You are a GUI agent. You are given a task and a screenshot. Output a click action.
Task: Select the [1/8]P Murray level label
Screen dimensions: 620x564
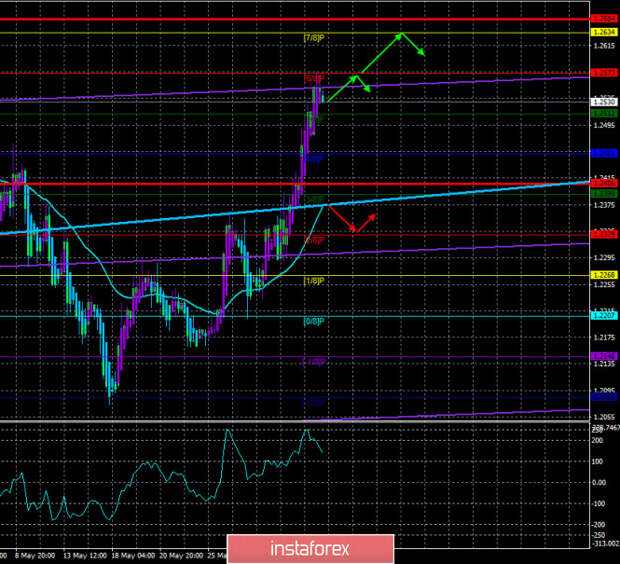(314, 281)
